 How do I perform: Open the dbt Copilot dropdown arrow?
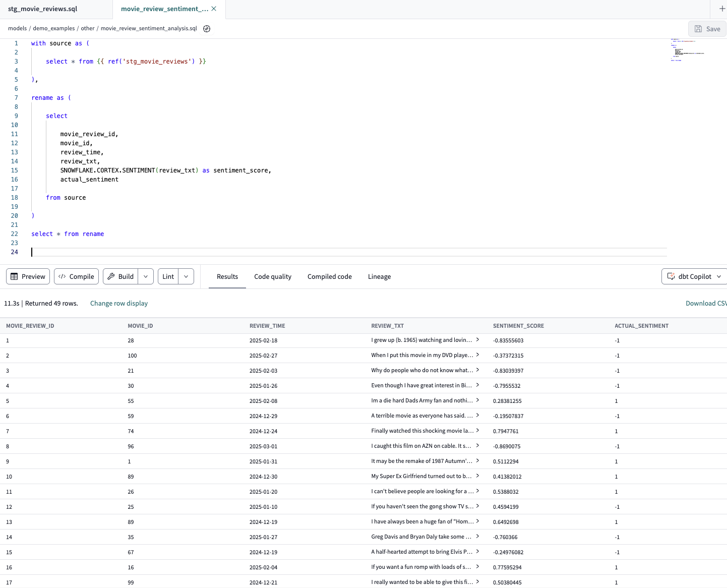[x=720, y=276]
